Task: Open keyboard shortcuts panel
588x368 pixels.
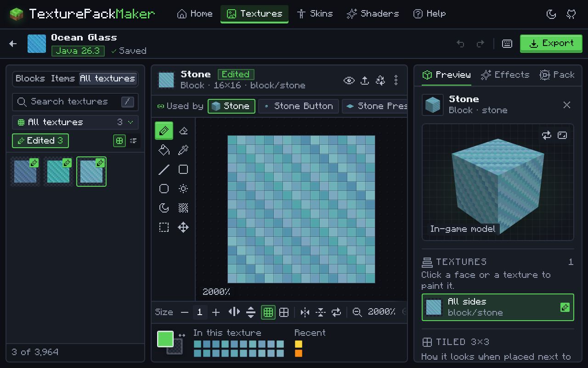Action: [x=507, y=43]
